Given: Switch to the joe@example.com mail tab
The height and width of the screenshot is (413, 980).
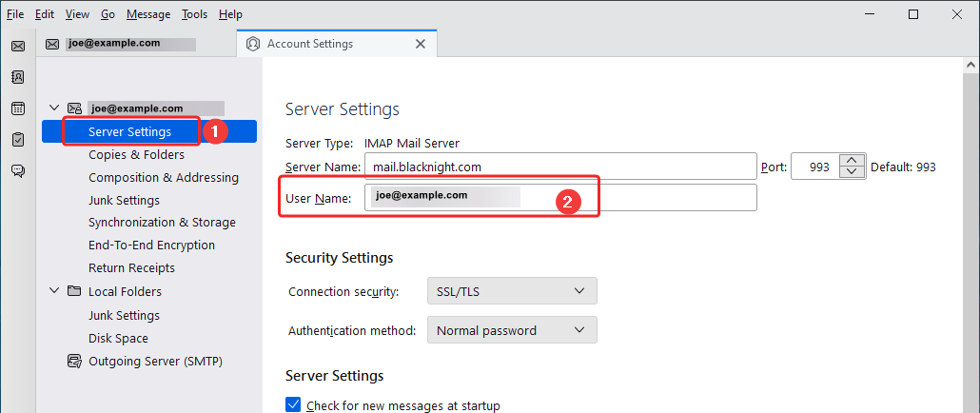Looking at the screenshot, I should (x=133, y=44).
